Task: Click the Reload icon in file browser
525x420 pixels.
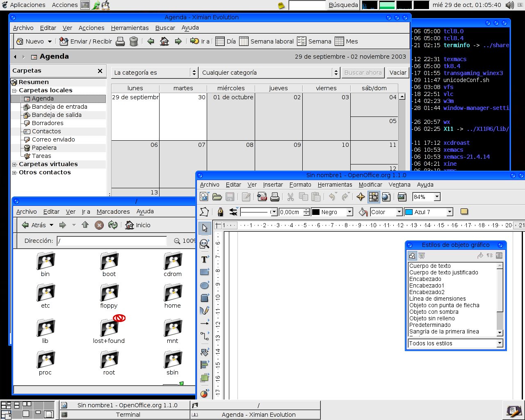Action: (x=112, y=225)
